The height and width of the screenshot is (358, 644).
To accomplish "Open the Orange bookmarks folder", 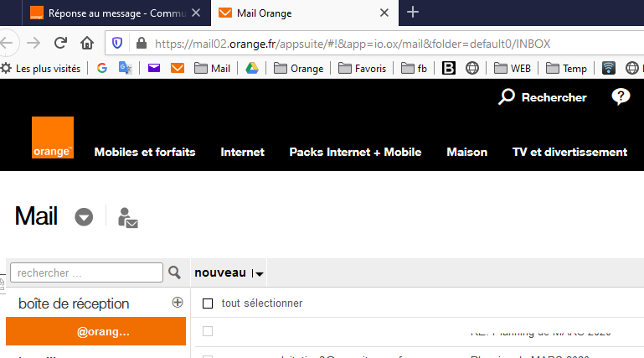I will (x=299, y=69).
